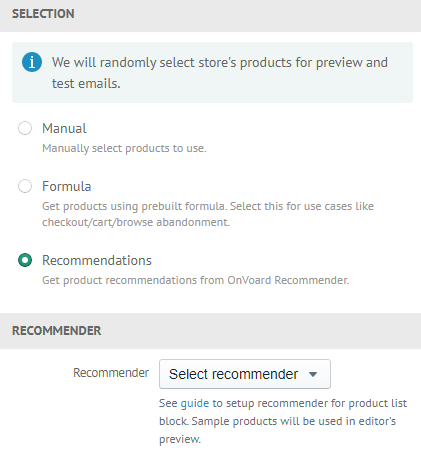Screen dimensions: 421x463
Task: Open the Select recommender dropdown
Action: (x=245, y=374)
